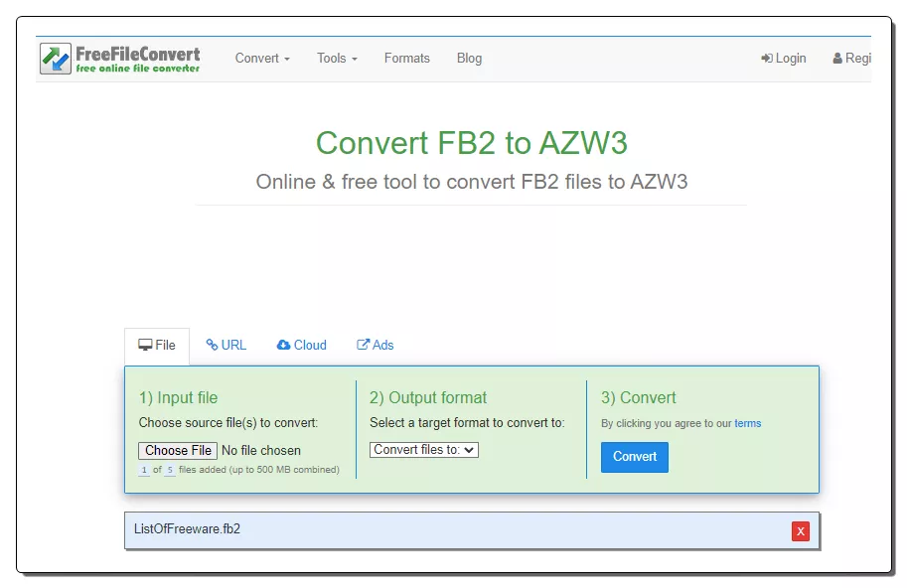Click the 'Online & free tool' subtitle
The width and height of the screenshot is (907, 588).
tap(472, 182)
